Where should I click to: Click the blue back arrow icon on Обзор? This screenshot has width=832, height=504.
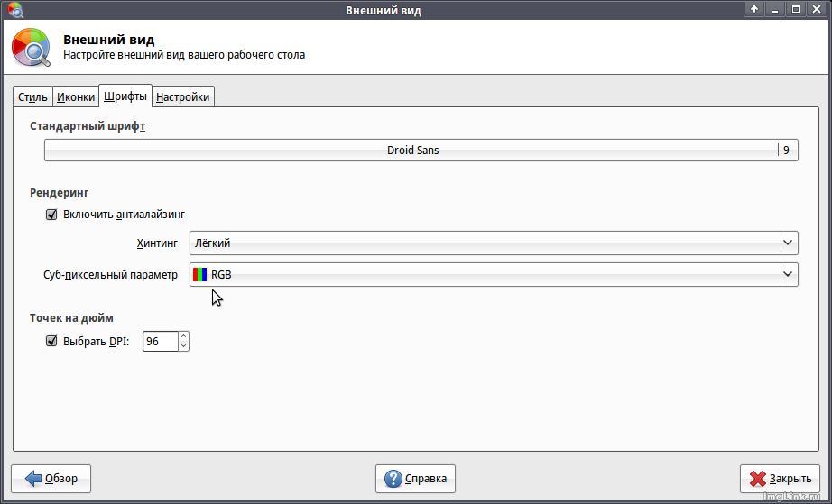coord(32,479)
